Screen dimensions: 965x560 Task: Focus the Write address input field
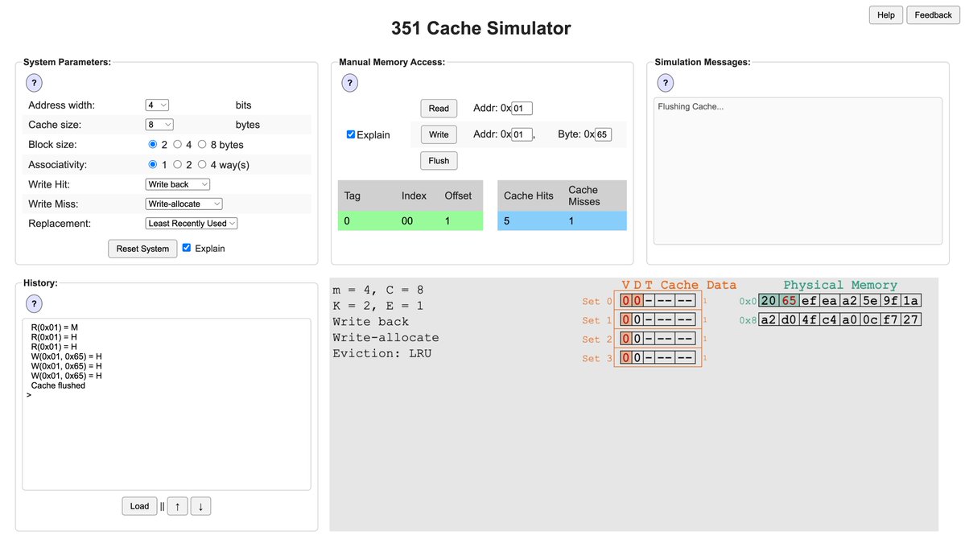coord(522,134)
